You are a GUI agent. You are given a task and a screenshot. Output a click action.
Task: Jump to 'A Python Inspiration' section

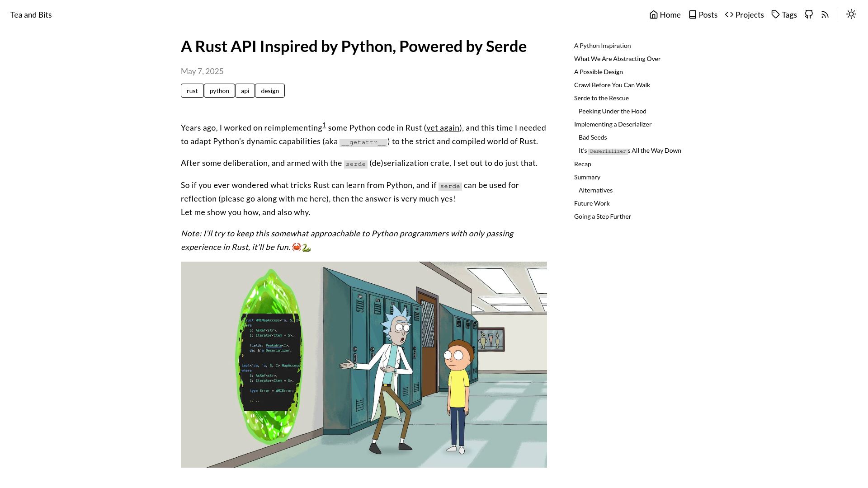pyautogui.click(x=602, y=46)
